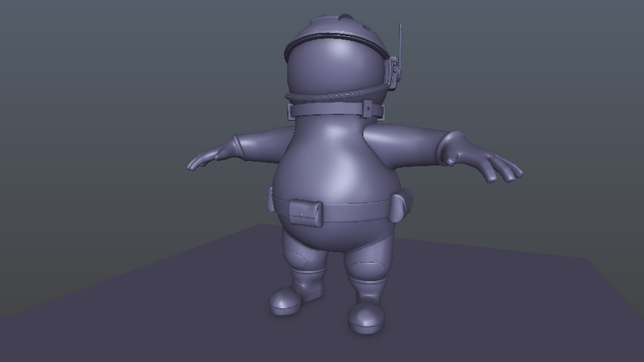644x362 pixels.
Task: Select the astronaut's round helmet visor
Action: (336, 68)
